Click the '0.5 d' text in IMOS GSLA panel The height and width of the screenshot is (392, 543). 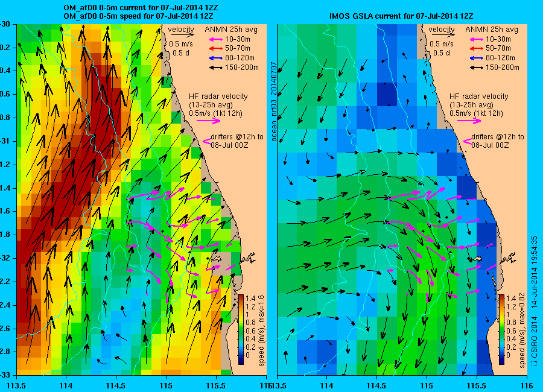442,53
